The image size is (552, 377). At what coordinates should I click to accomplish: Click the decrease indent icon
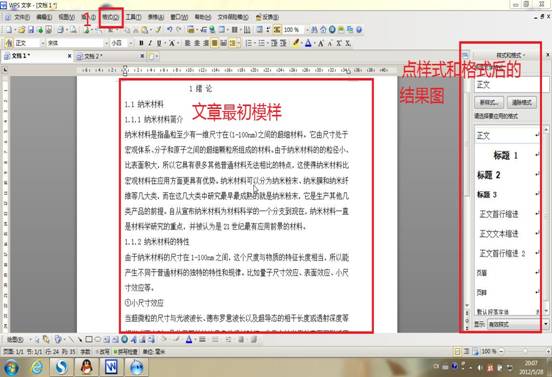(274, 43)
